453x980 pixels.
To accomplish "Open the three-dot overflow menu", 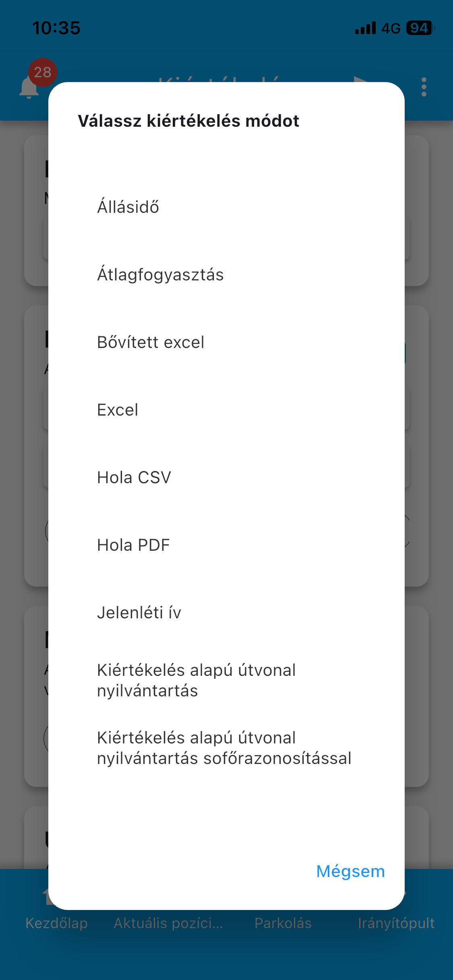I will coord(424,87).
